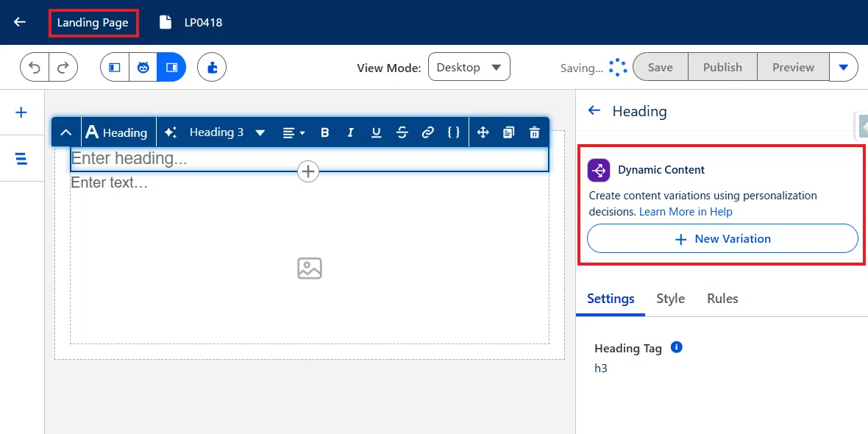Click the LP0418 document icon
This screenshot has height=434, width=868.
tap(165, 22)
